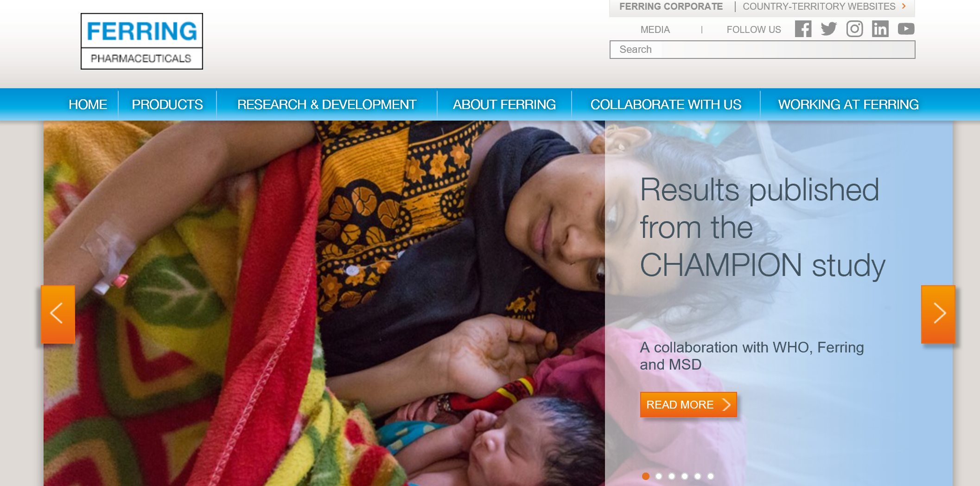This screenshot has height=486, width=980.
Task: Select the second carousel dot
Action: 659,476
